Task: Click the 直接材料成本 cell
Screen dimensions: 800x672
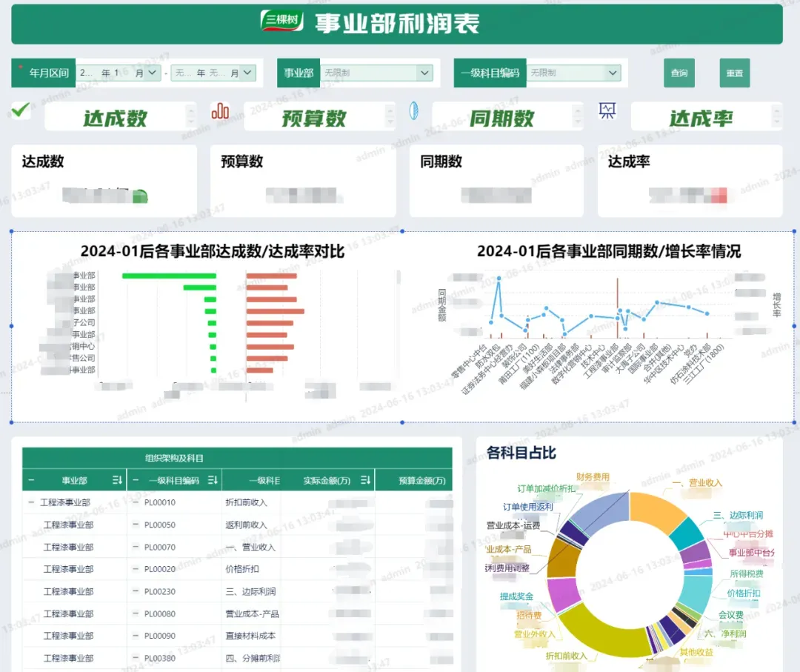Action: click(250, 636)
